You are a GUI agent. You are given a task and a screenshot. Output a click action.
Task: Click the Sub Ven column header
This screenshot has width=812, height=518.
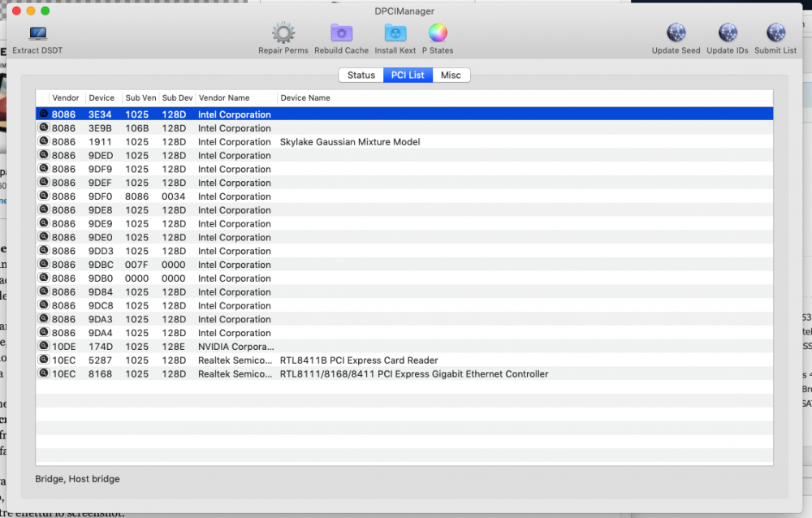(140, 98)
